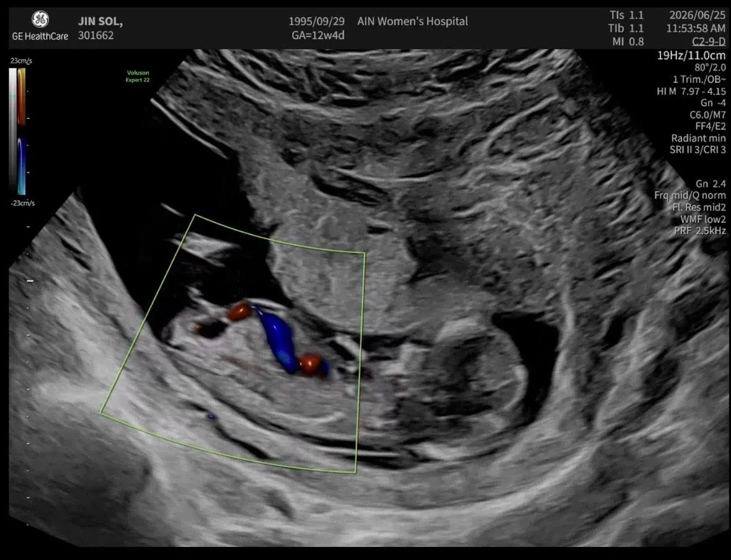Select the patient name JIN SOL
Image resolution: width=731 pixels, height=560 pixels.
(x=100, y=22)
